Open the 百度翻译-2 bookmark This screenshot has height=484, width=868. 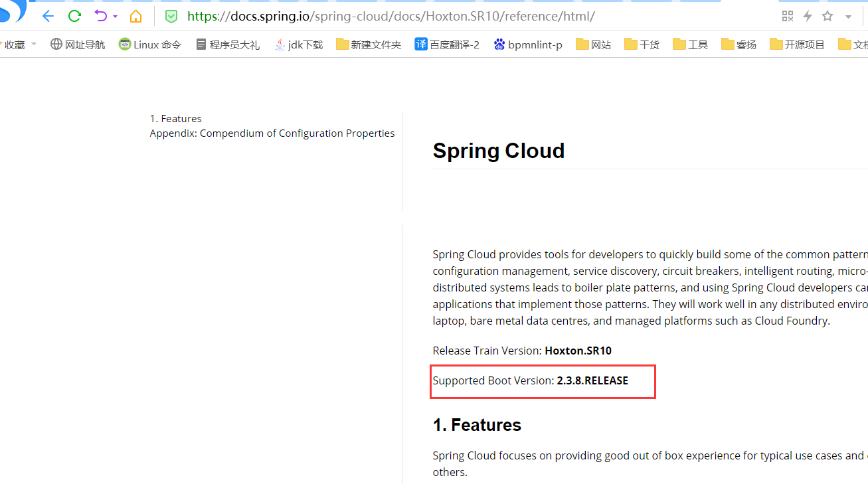point(447,44)
